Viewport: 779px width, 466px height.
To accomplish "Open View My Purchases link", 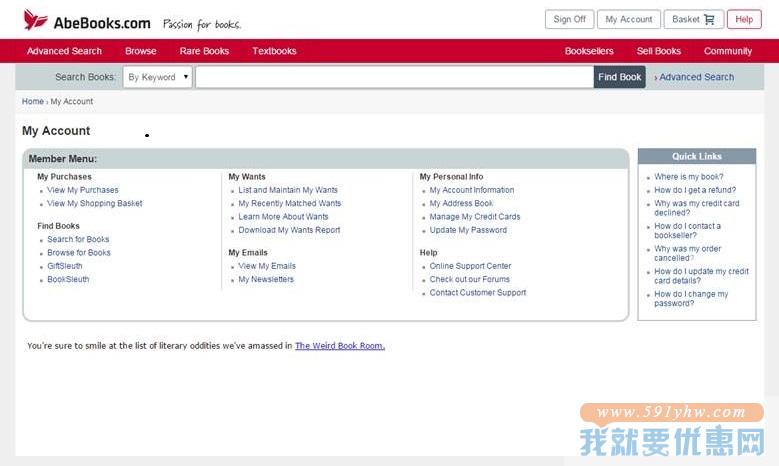I will pyautogui.click(x=82, y=190).
